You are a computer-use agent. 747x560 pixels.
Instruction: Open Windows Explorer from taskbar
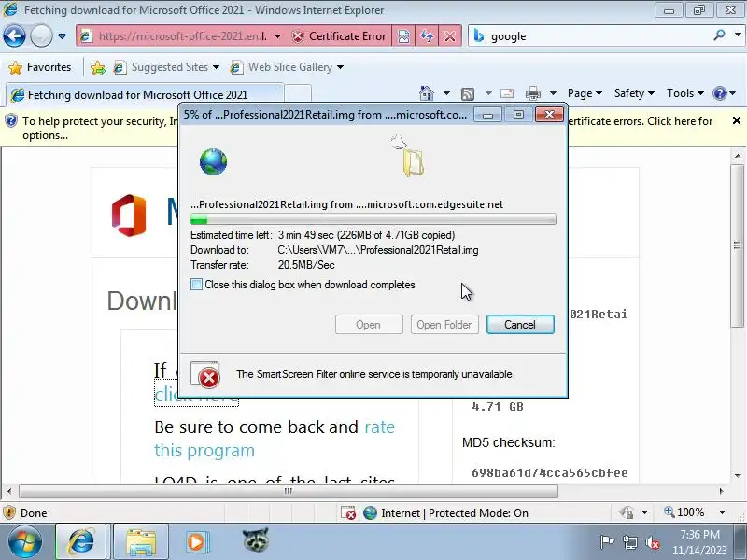click(x=141, y=542)
